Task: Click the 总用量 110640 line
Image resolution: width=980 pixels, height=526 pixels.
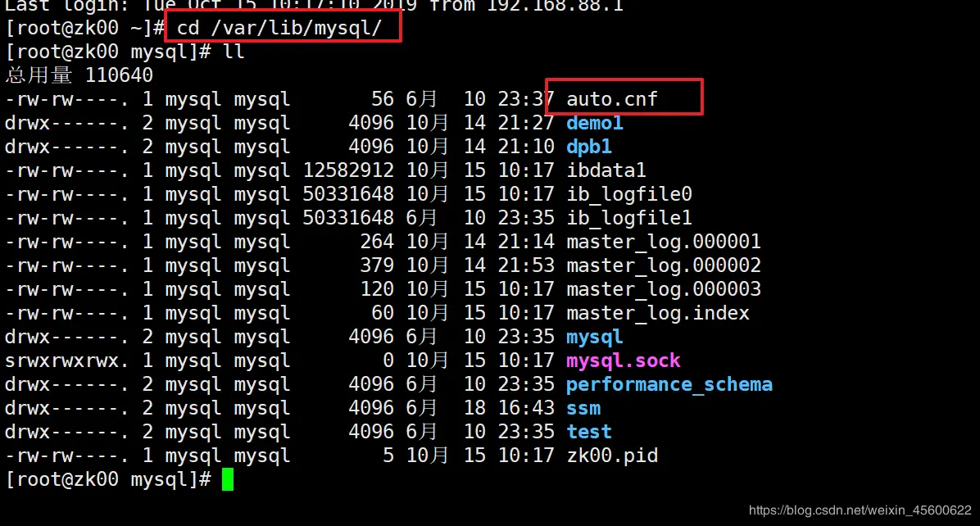Action: (x=79, y=75)
